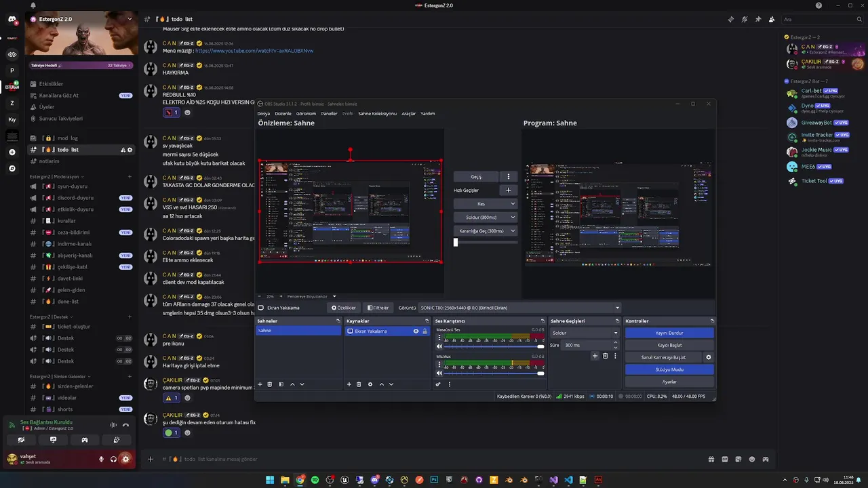Move source up in Kaynaklar panel
868x488 pixels.
click(x=381, y=384)
